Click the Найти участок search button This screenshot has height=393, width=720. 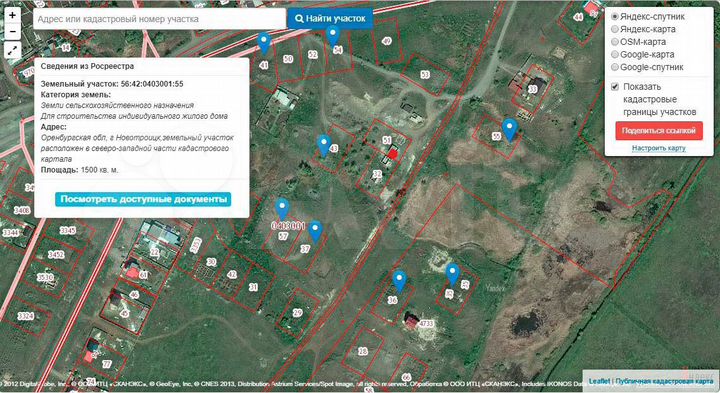tap(330, 19)
